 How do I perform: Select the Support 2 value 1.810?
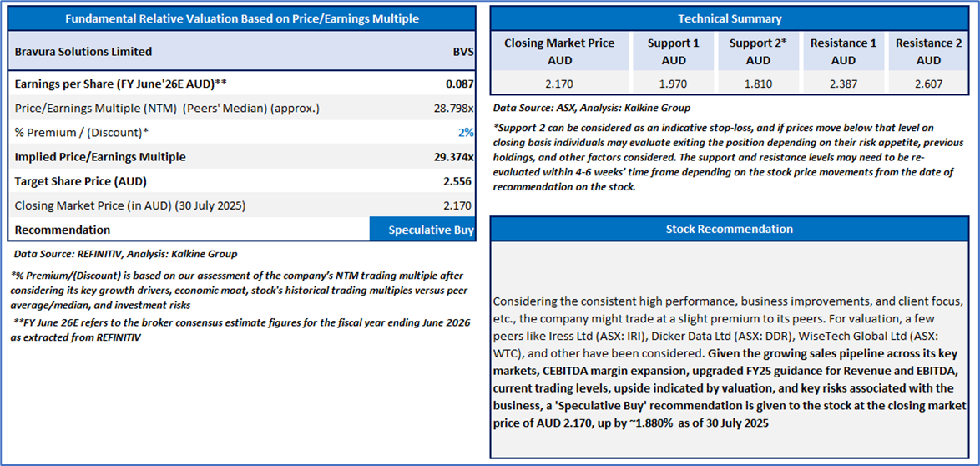(758, 84)
